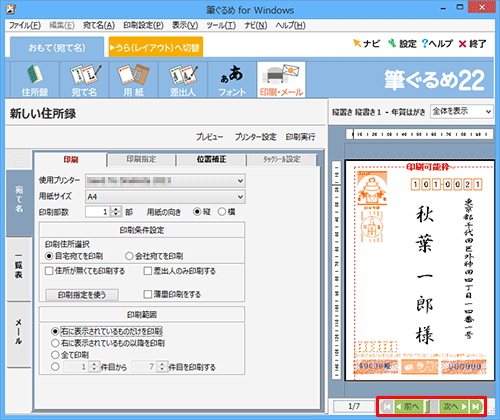Adjust the 印刷部数 copies spinner

116,212
